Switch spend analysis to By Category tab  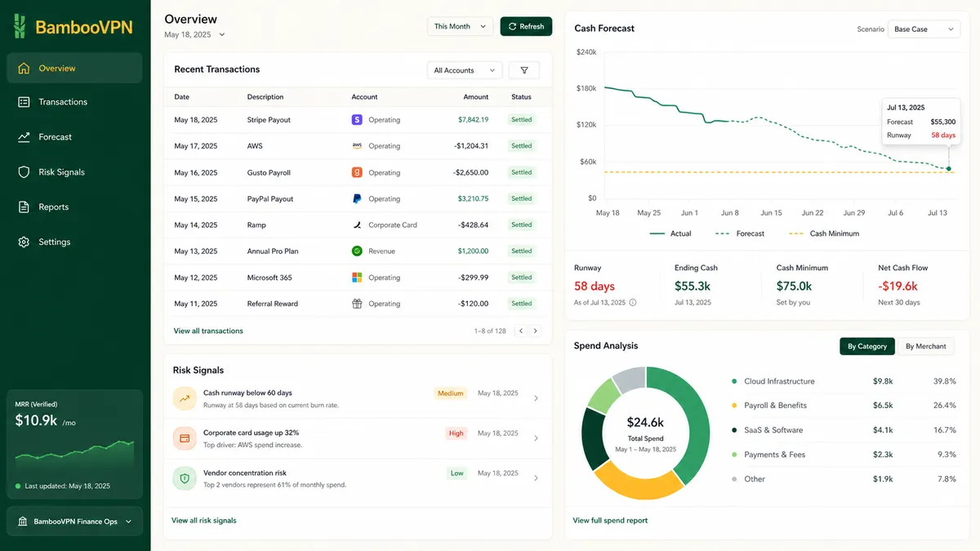pyautogui.click(x=867, y=346)
